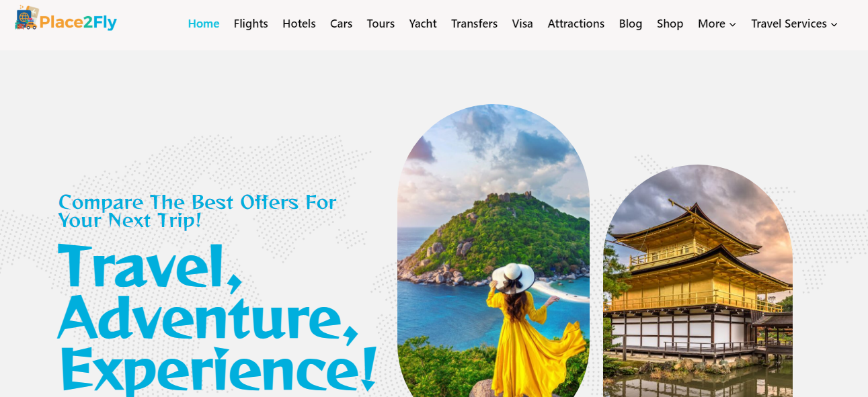This screenshot has height=397, width=868.
Task: Choose the Yacht navigation link
Action: [x=423, y=24]
